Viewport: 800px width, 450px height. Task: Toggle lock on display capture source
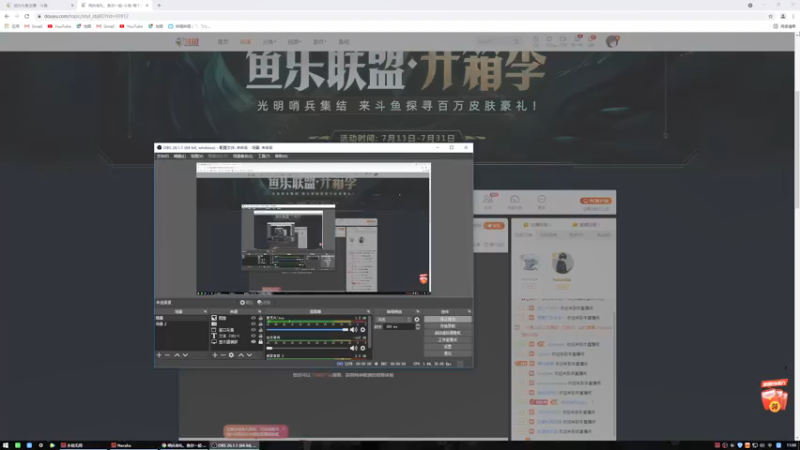260,342
